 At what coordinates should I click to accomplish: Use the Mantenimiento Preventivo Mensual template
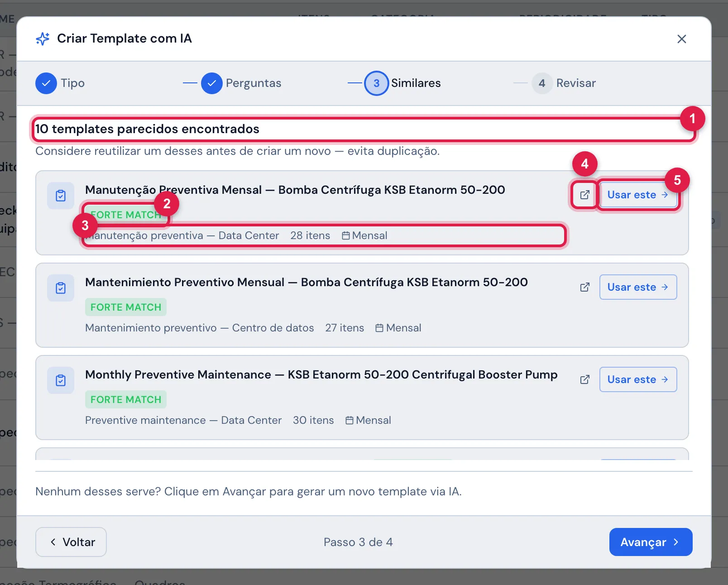click(638, 287)
